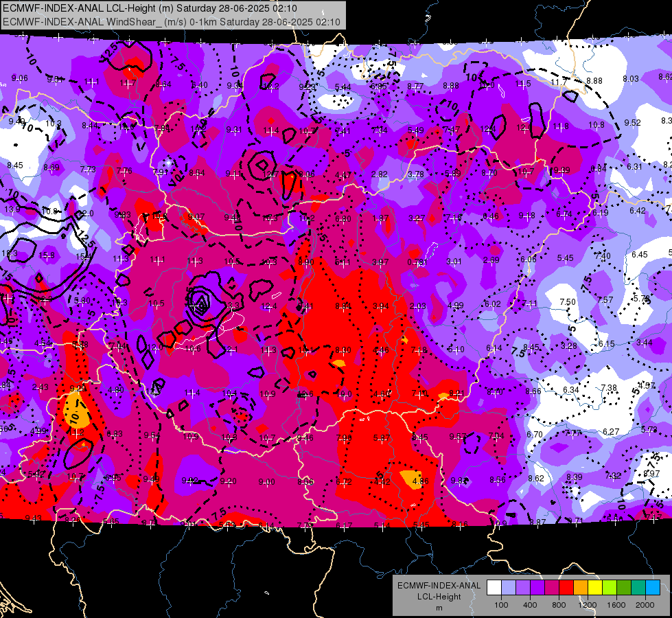Click the wind shear value '0.78'
This screenshot has height=618, width=672.
416,262
